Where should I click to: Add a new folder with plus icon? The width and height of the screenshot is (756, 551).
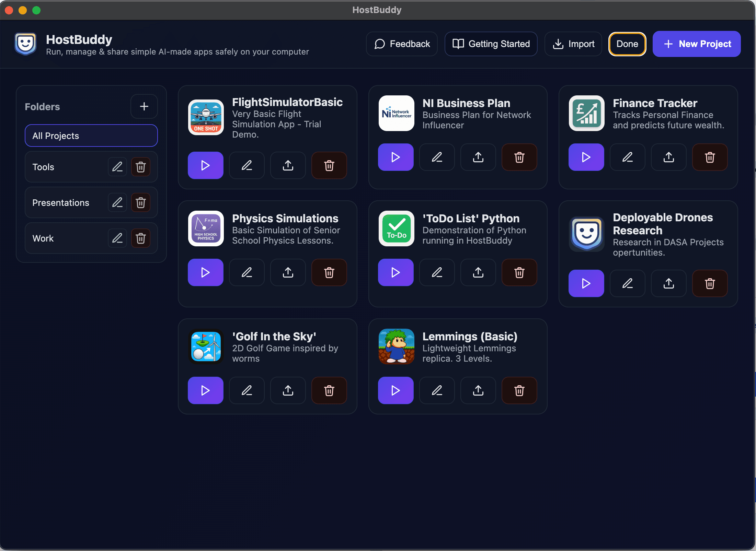(144, 106)
